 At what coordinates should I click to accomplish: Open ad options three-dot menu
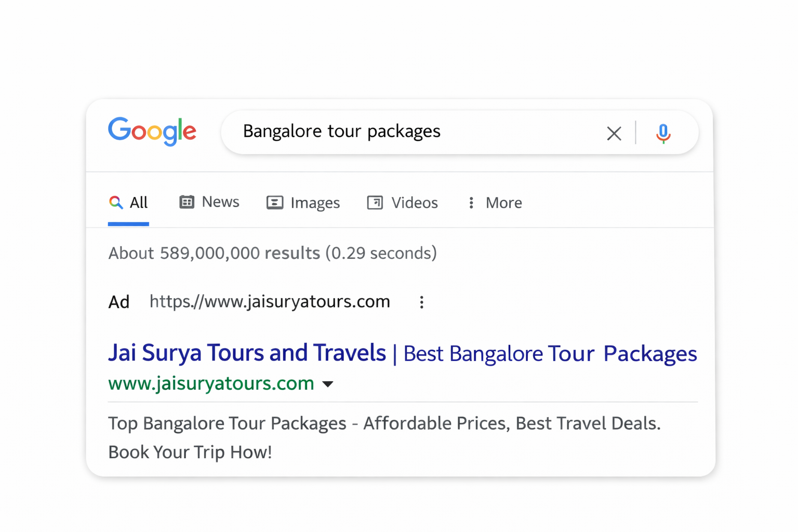(422, 302)
